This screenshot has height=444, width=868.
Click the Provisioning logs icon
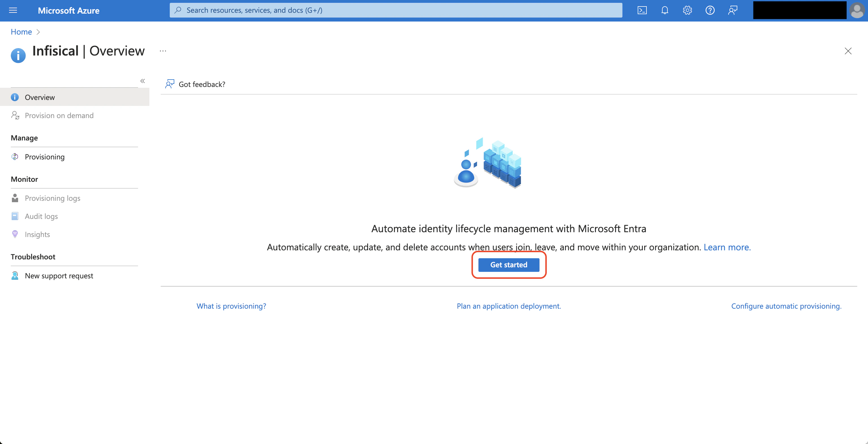(x=15, y=198)
